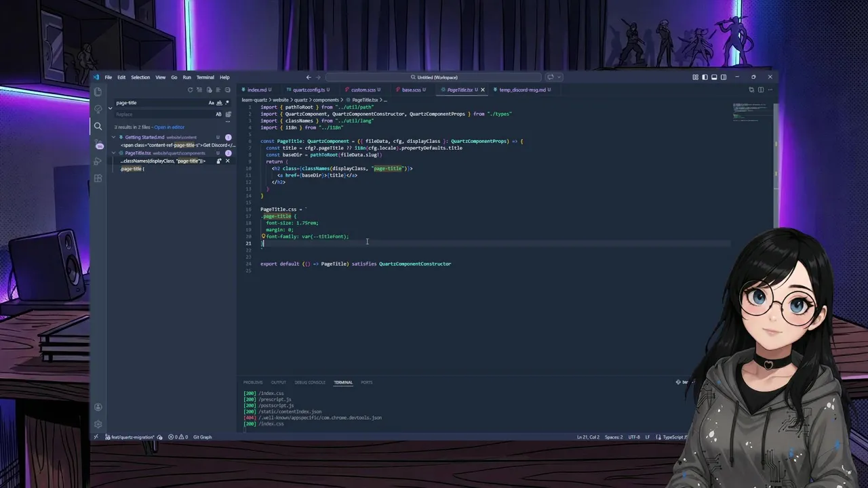
Task: Refresh the search results
Action: [x=191, y=89]
